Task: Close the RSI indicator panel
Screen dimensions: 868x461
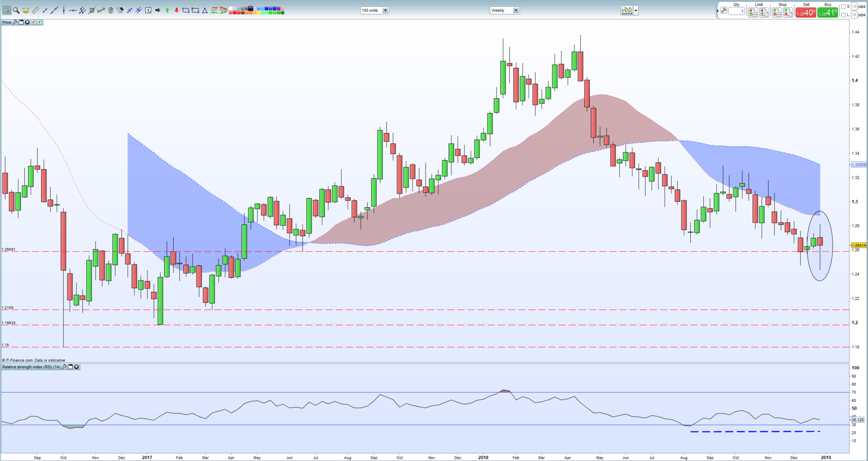Action: click(76, 367)
